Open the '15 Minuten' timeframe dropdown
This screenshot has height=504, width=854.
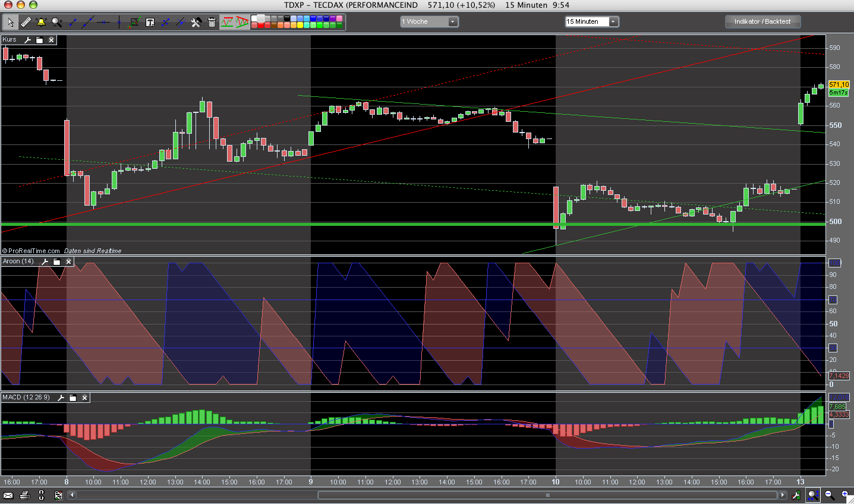click(592, 22)
